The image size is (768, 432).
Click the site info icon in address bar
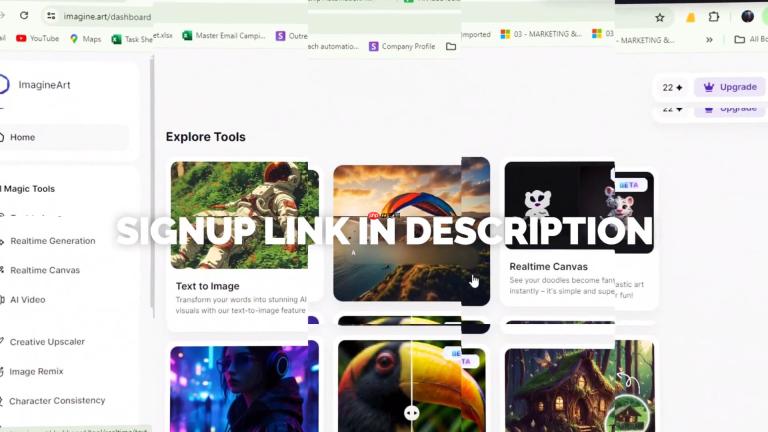point(51,16)
